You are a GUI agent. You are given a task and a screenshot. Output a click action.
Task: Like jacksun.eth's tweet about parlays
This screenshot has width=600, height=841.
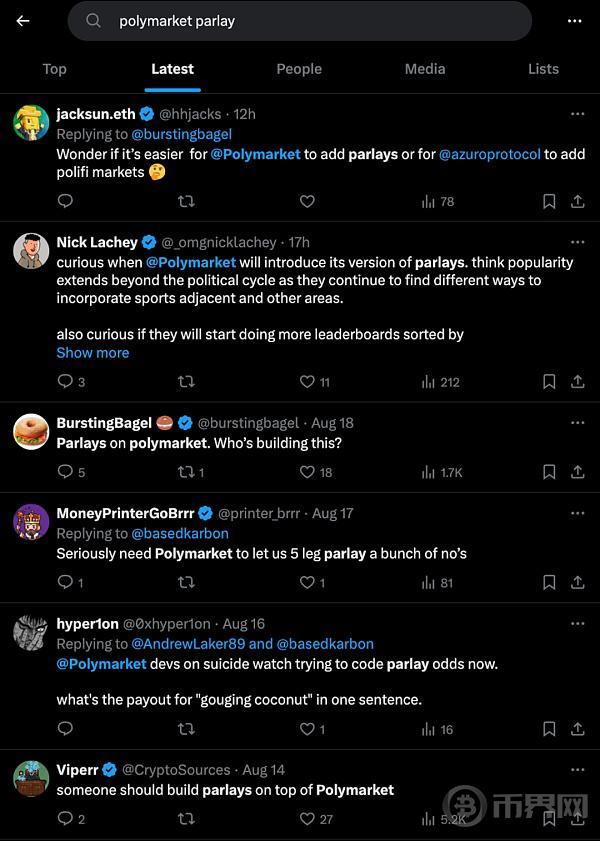click(x=307, y=201)
